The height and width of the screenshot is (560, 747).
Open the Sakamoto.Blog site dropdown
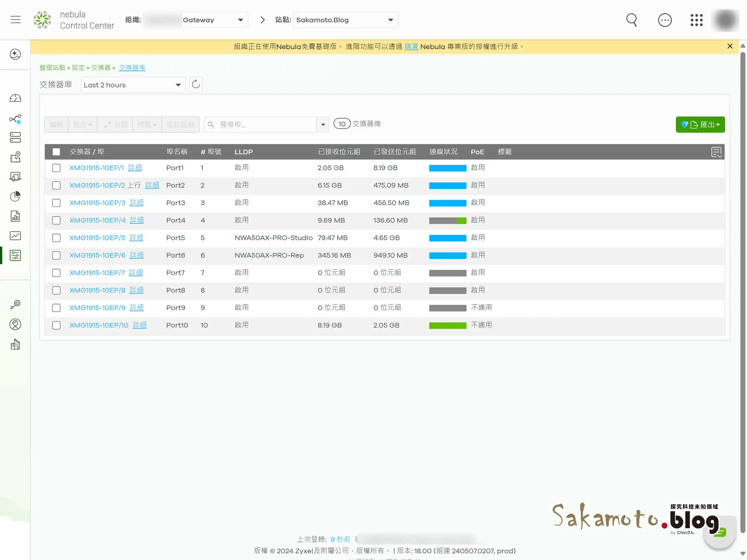[x=345, y=20]
